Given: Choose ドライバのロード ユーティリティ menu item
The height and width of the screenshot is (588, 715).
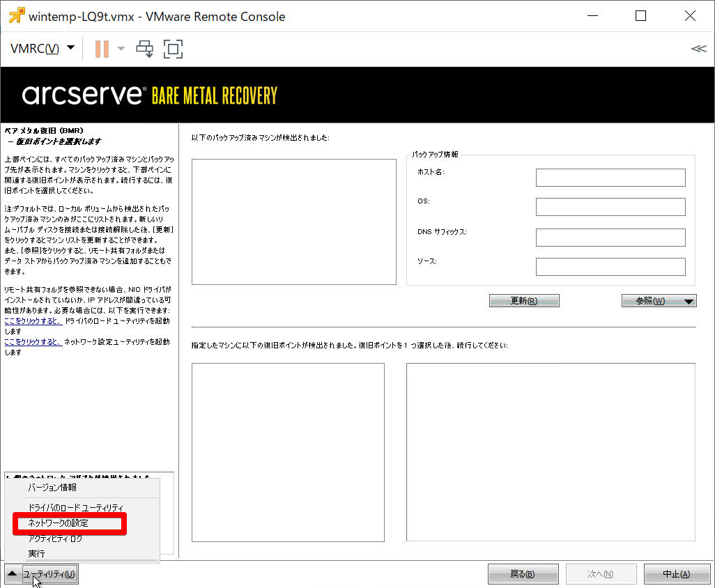Looking at the screenshot, I should click(76, 507).
